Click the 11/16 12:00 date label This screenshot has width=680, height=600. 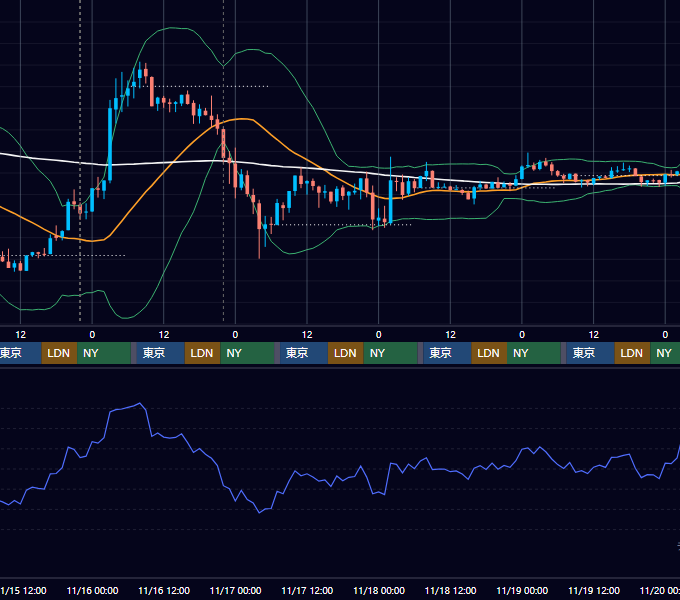click(x=164, y=590)
